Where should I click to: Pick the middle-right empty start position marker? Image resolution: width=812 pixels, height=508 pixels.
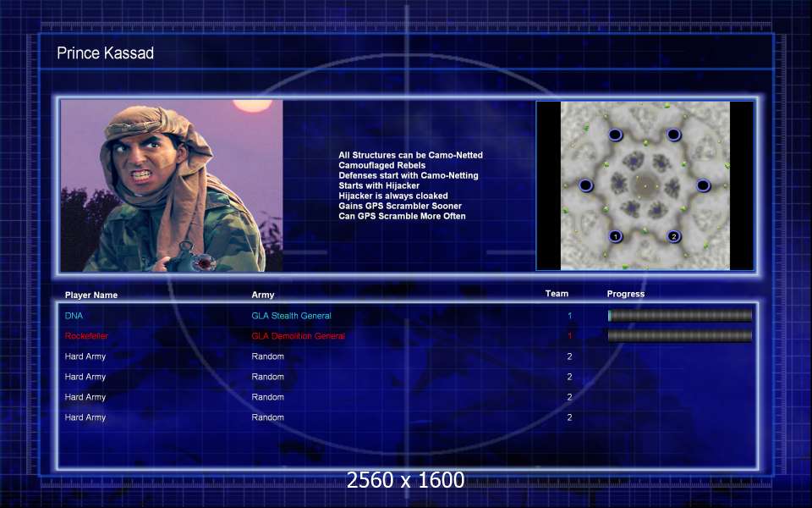[x=703, y=185]
